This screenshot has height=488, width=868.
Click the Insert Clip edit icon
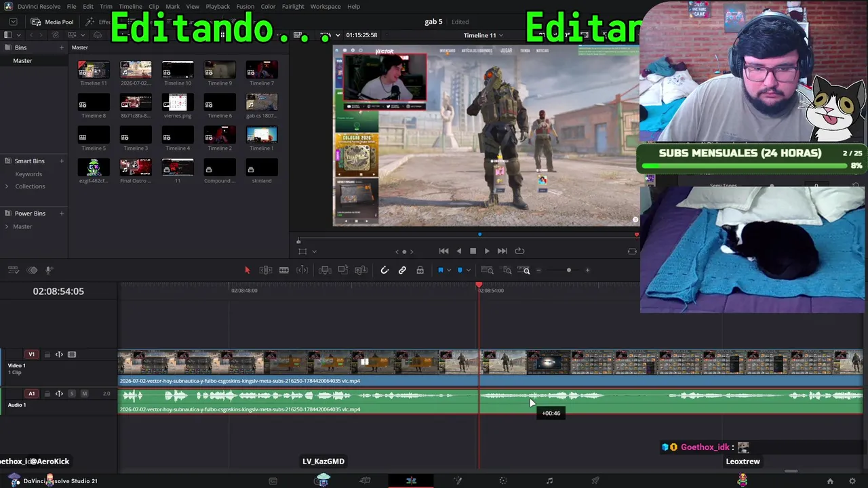(x=325, y=270)
